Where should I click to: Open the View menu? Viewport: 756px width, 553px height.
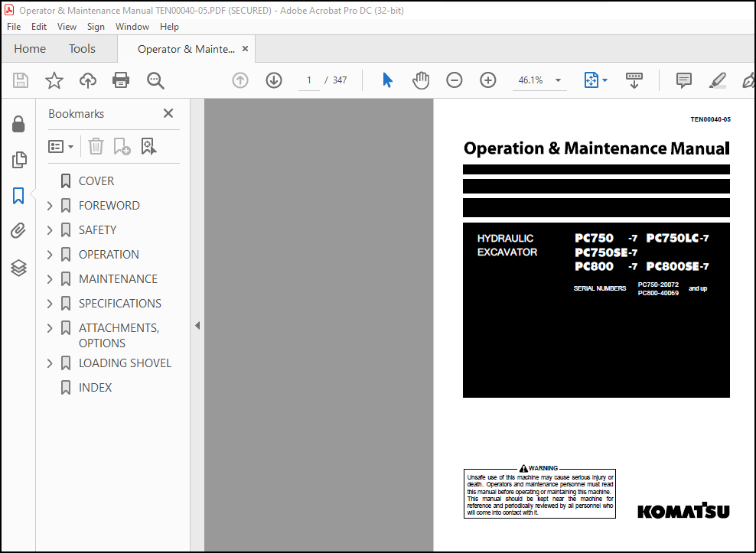click(x=67, y=27)
